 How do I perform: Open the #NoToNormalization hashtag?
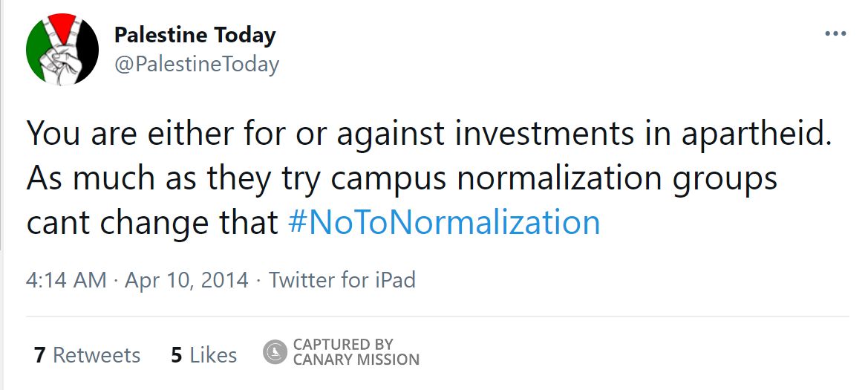click(x=443, y=223)
